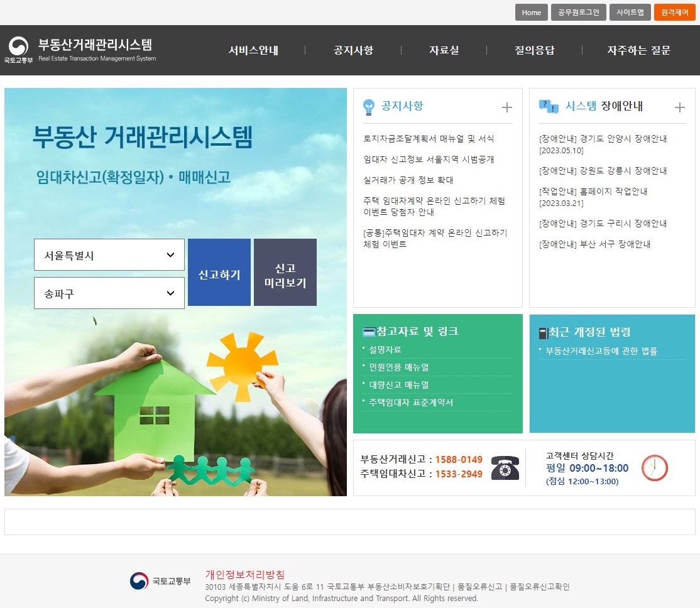Select 자료실 from the top navigation
The height and width of the screenshot is (608, 700).
coord(443,50)
